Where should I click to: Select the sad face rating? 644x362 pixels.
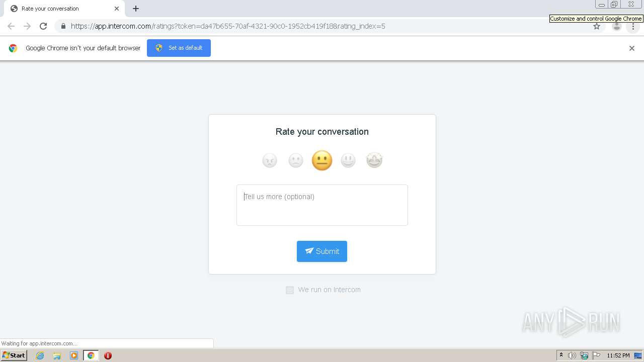[296, 160]
